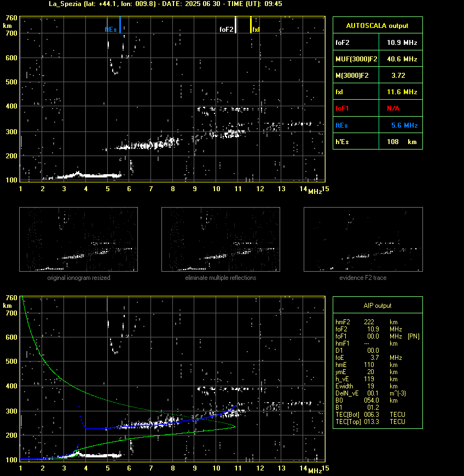Click the eliminate multiple reflections caption
Viewport: 464px width, 476px height.
click(221, 278)
